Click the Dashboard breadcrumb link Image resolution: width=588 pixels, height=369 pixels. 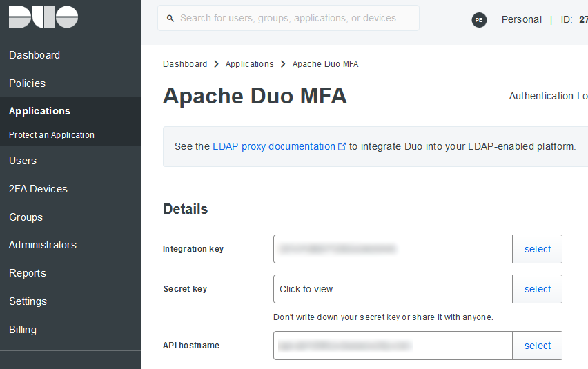(x=185, y=64)
